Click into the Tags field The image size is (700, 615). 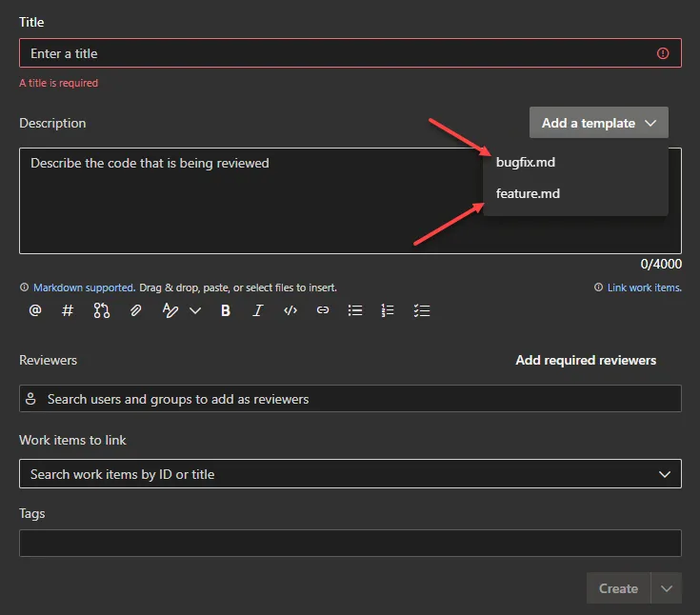pos(350,544)
